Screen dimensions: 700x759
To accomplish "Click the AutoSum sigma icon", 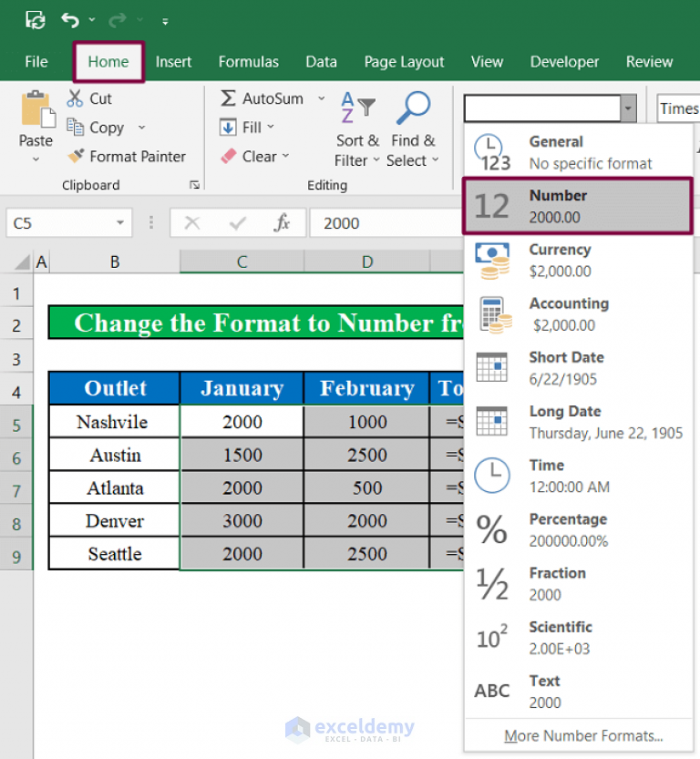I will (228, 98).
